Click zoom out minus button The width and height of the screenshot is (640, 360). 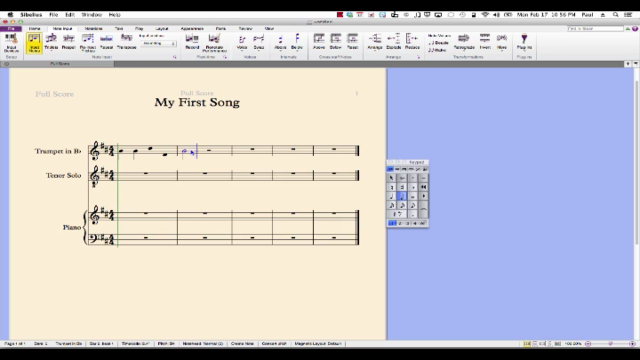(x=588, y=344)
